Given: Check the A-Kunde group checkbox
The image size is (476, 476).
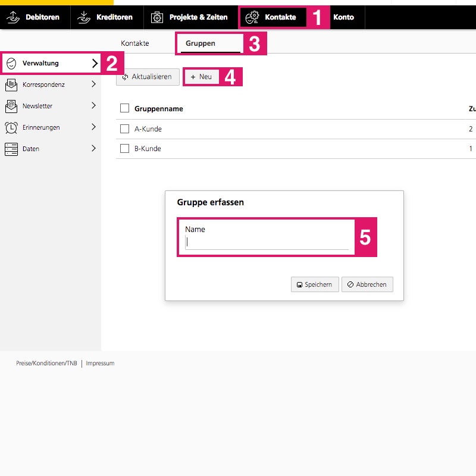Looking at the screenshot, I should coord(124,129).
